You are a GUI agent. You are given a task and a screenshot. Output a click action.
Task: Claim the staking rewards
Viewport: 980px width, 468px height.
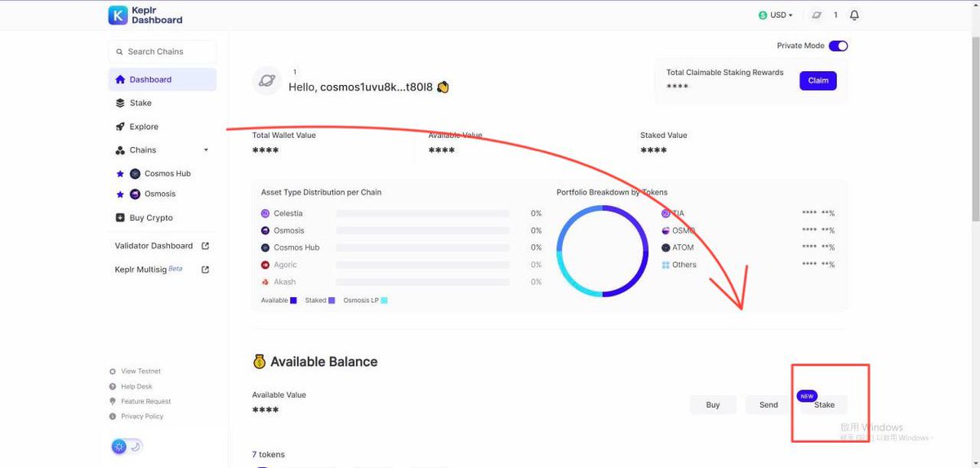[x=818, y=80]
